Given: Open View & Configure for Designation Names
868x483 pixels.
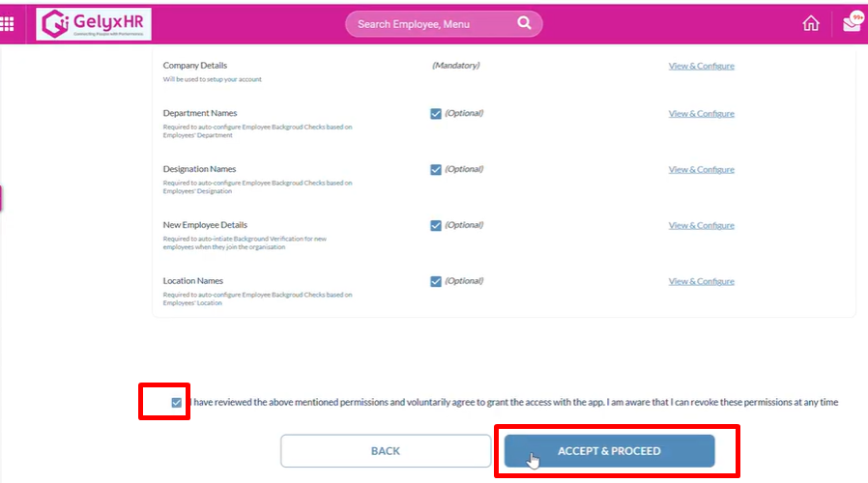Looking at the screenshot, I should pos(701,169).
